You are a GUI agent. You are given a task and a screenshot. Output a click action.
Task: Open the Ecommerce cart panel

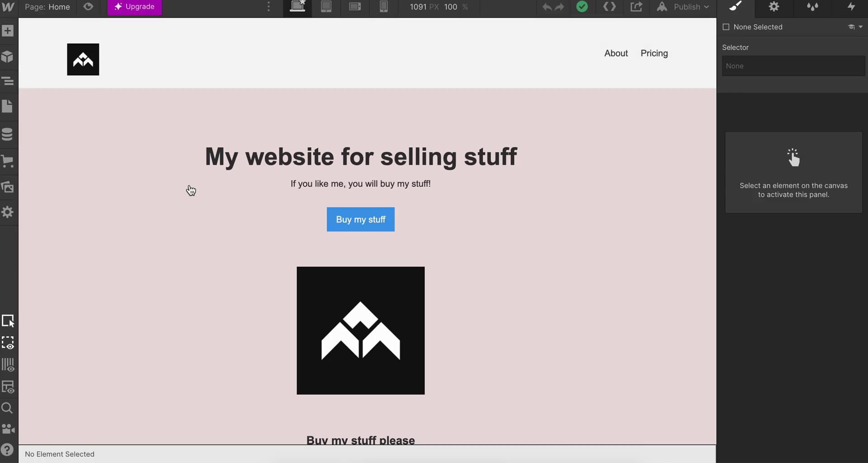pyautogui.click(x=8, y=161)
